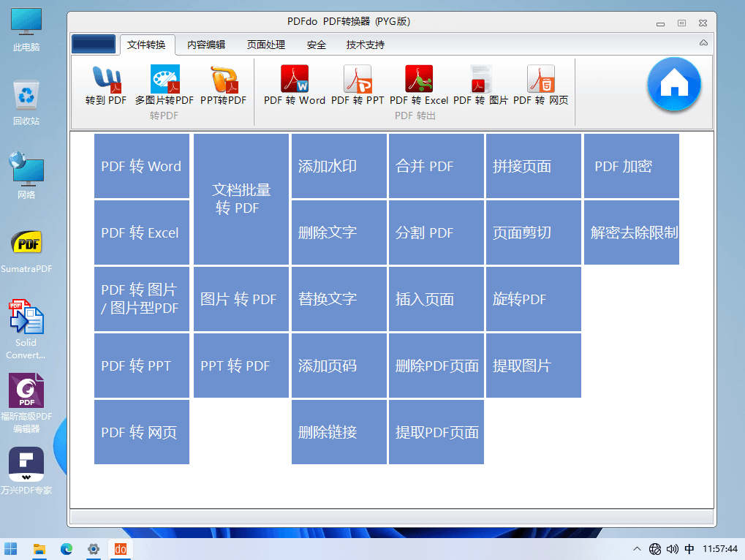Launch Microsoft Edge from the taskbar

(67, 549)
